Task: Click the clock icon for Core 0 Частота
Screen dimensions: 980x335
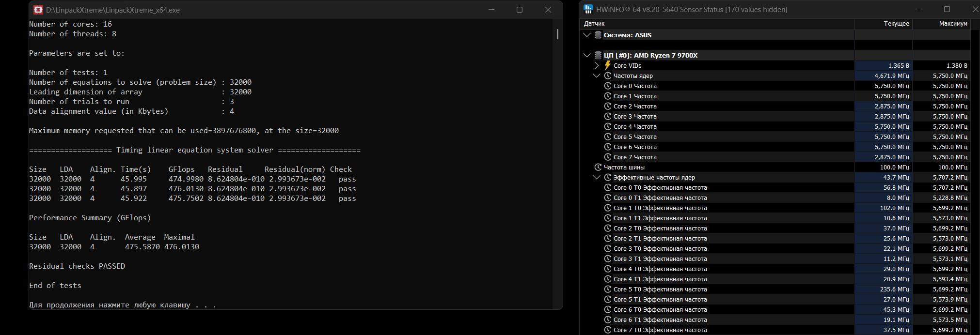Action: pyautogui.click(x=608, y=86)
